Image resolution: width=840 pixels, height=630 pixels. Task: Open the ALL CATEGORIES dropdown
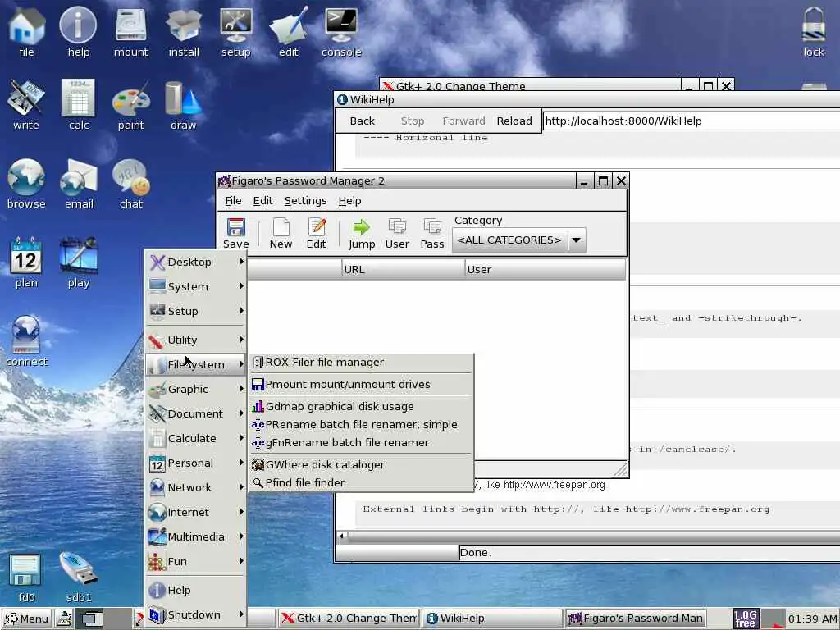519,240
